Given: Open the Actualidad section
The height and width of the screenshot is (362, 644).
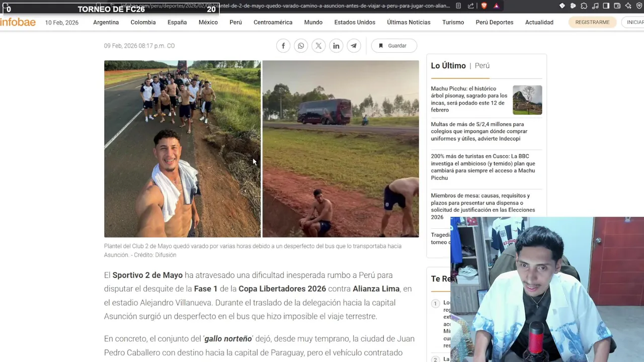Looking at the screenshot, I should click(539, 23).
